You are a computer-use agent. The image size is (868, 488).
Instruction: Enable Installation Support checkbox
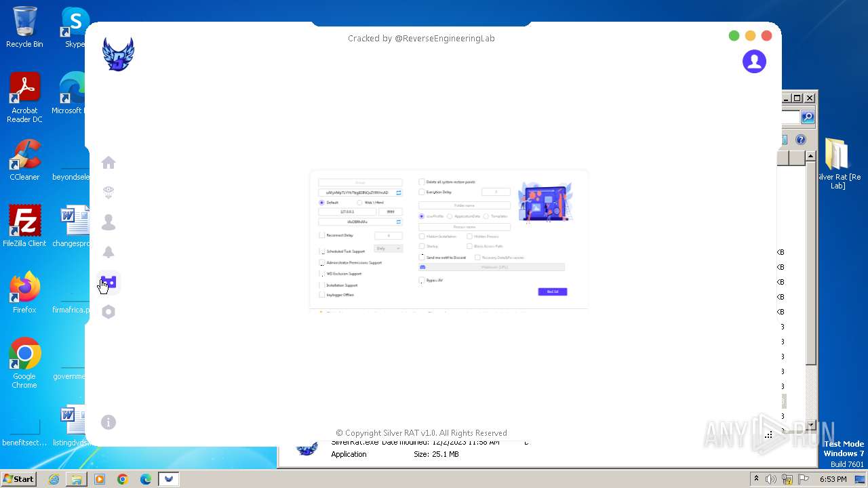click(322, 285)
